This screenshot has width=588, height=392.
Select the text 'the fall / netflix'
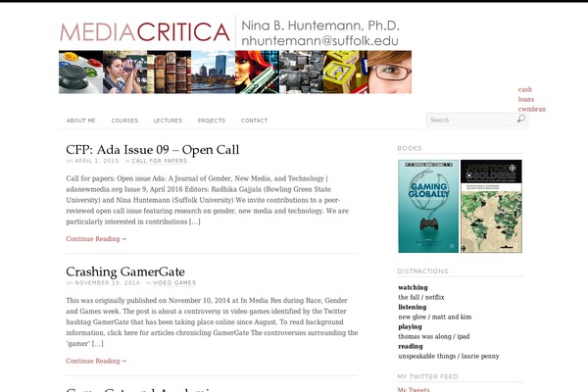point(421,297)
